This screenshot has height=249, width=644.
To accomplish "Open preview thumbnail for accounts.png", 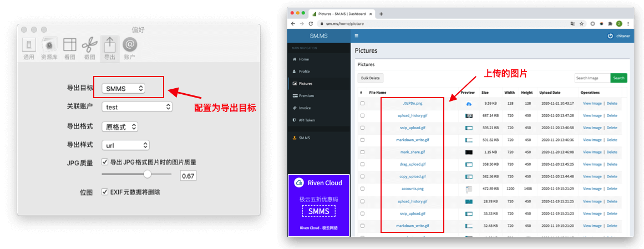I will 469,190.
